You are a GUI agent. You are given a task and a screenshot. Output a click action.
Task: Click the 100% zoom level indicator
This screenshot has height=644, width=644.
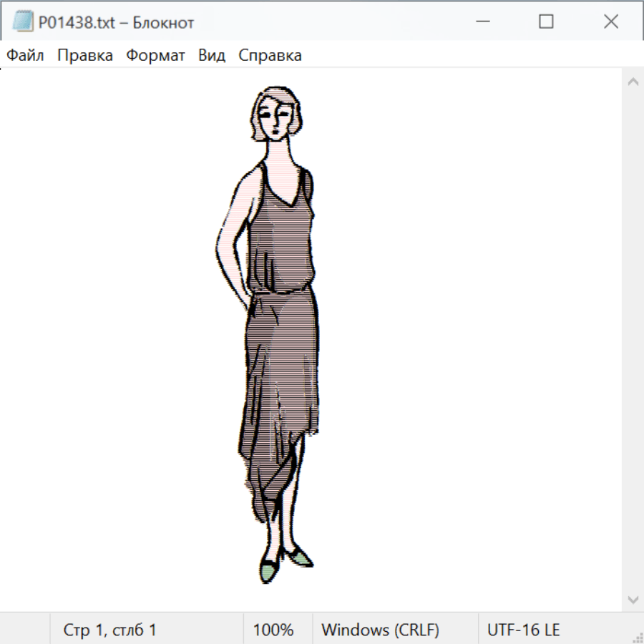[273, 630]
